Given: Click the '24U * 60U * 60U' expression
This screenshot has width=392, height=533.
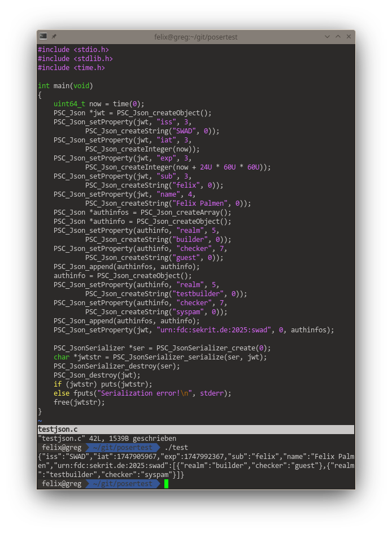Looking at the screenshot, I should 230,167.
